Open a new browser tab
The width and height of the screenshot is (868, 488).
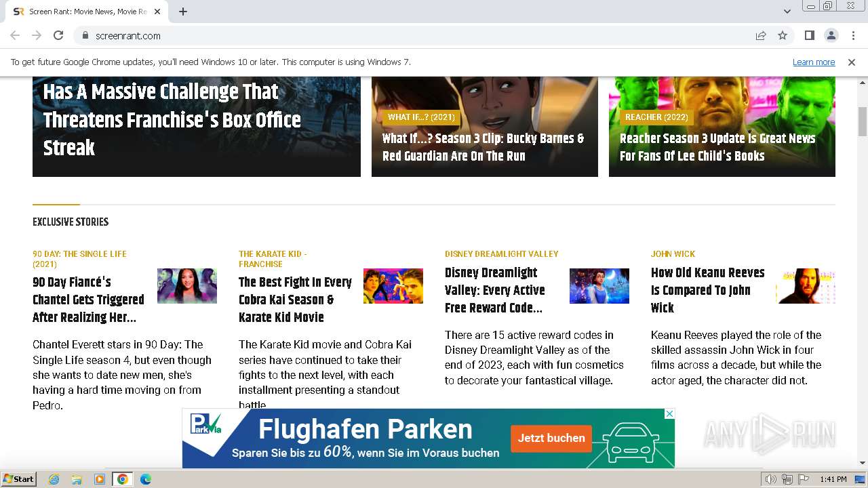(183, 12)
